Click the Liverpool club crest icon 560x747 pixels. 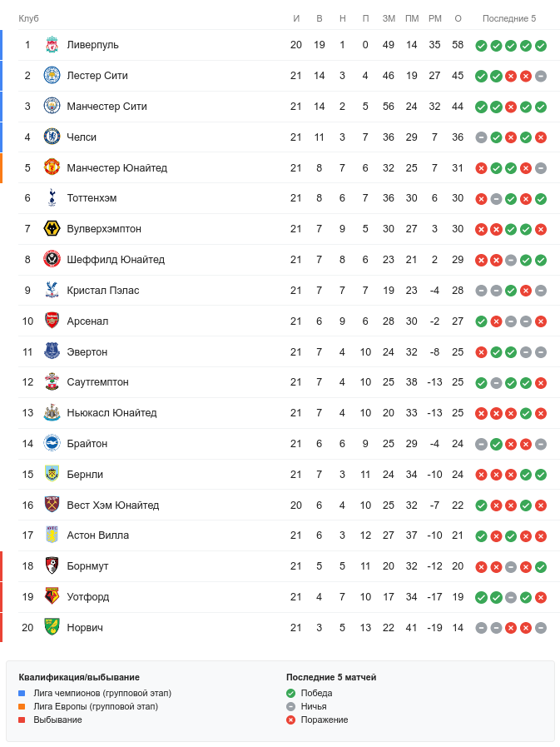[x=52, y=45]
